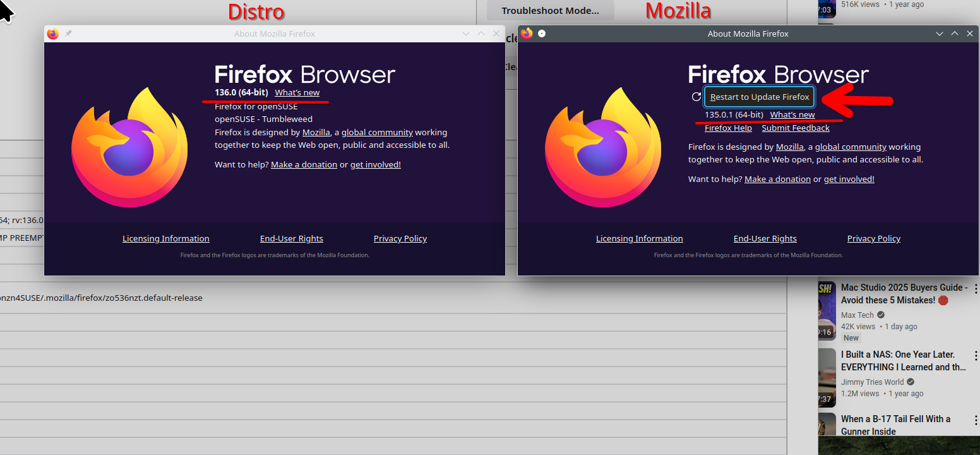This screenshot has height=455, width=980.
Task: Click verified badge next to Jimmy Tries World
Action: pos(911,382)
